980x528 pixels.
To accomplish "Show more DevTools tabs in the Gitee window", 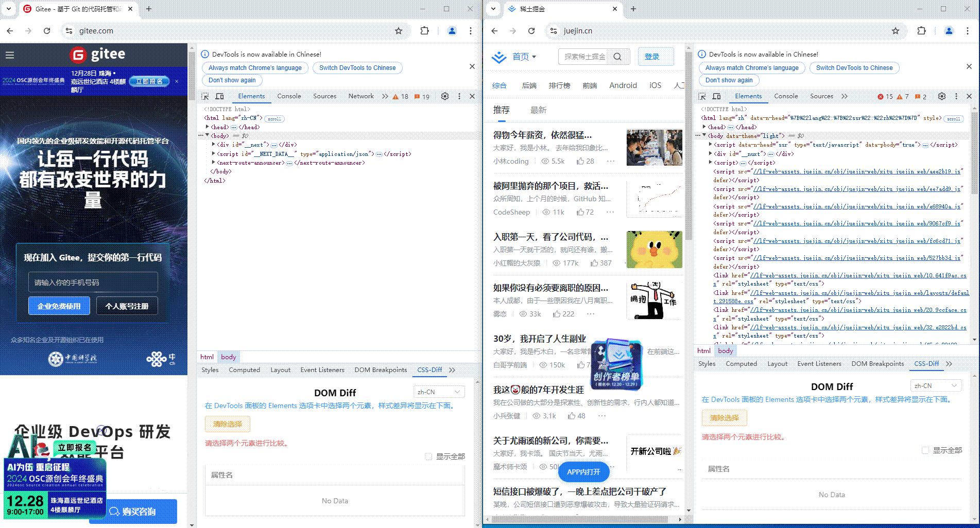I will pos(385,96).
